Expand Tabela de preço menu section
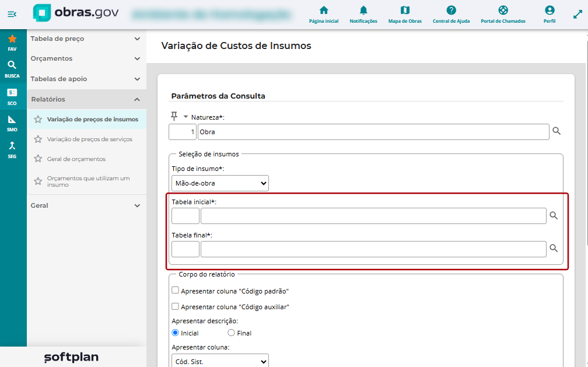 click(x=86, y=39)
